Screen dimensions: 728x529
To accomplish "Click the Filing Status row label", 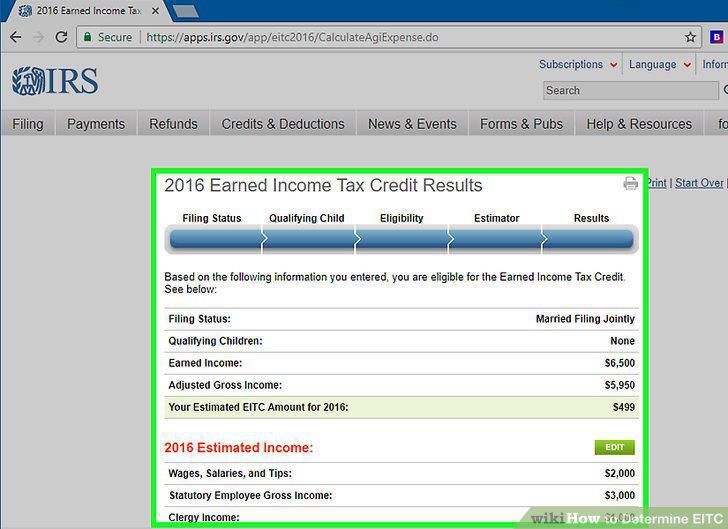I will click(x=200, y=319).
